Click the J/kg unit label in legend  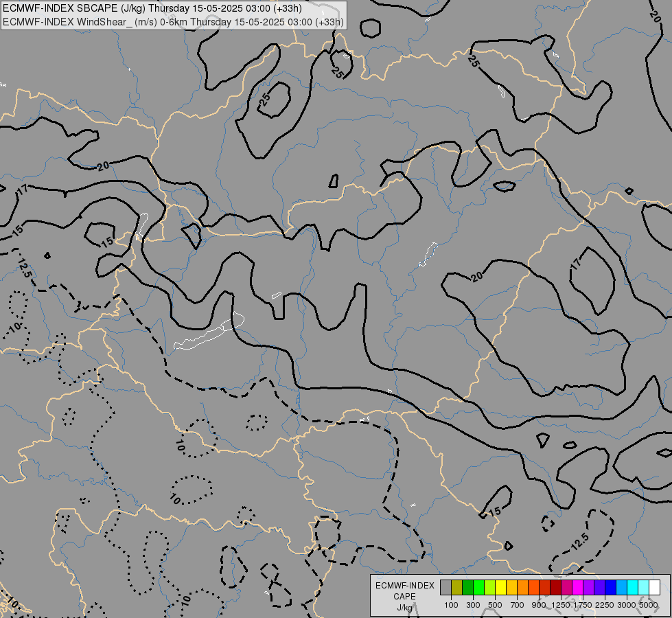click(404, 608)
